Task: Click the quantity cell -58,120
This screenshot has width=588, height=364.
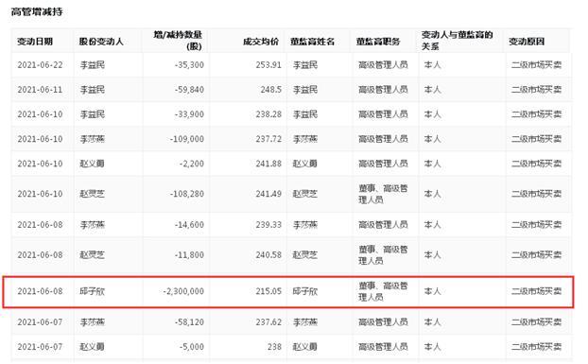Action: tap(189, 322)
